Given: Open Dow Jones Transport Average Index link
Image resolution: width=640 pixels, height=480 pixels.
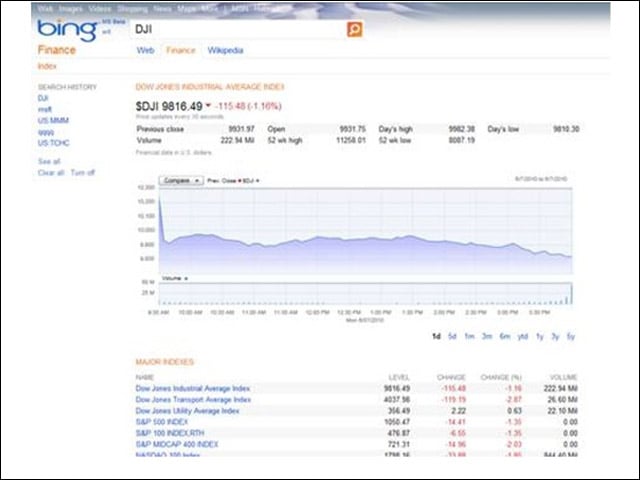Looking at the screenshot, I should coord(193,400).
